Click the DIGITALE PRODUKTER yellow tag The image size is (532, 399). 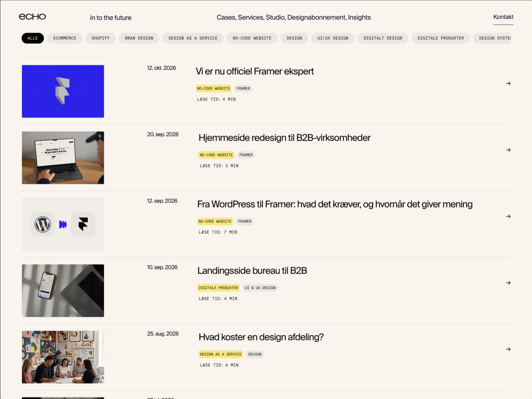click(x=218, y=288)
